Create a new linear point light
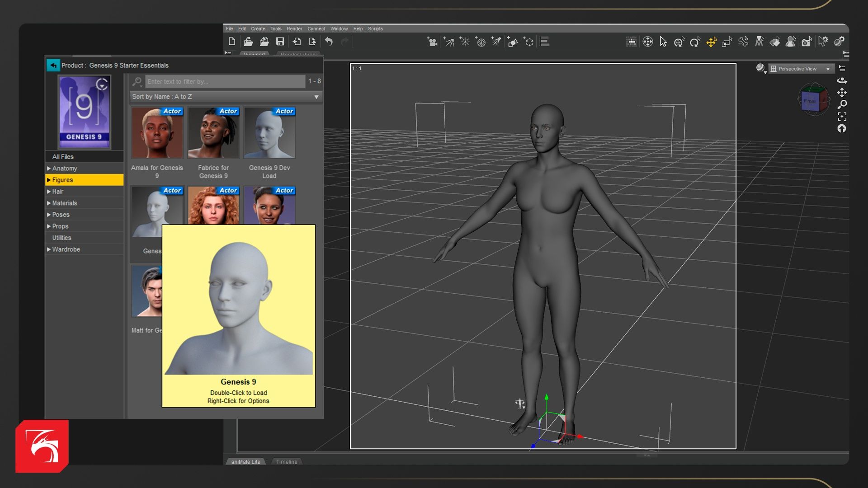868x488 pixels. coord(480,42)
